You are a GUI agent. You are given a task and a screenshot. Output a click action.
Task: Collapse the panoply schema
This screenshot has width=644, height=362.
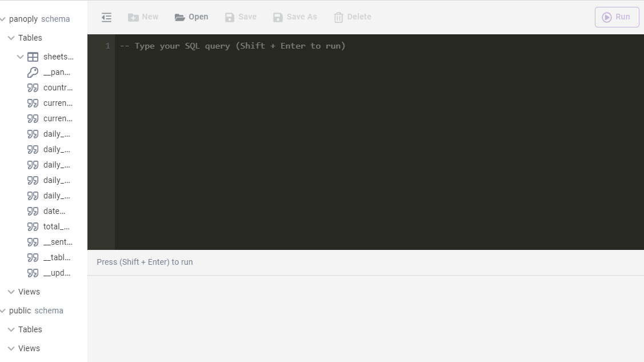[x=4, y=19]
